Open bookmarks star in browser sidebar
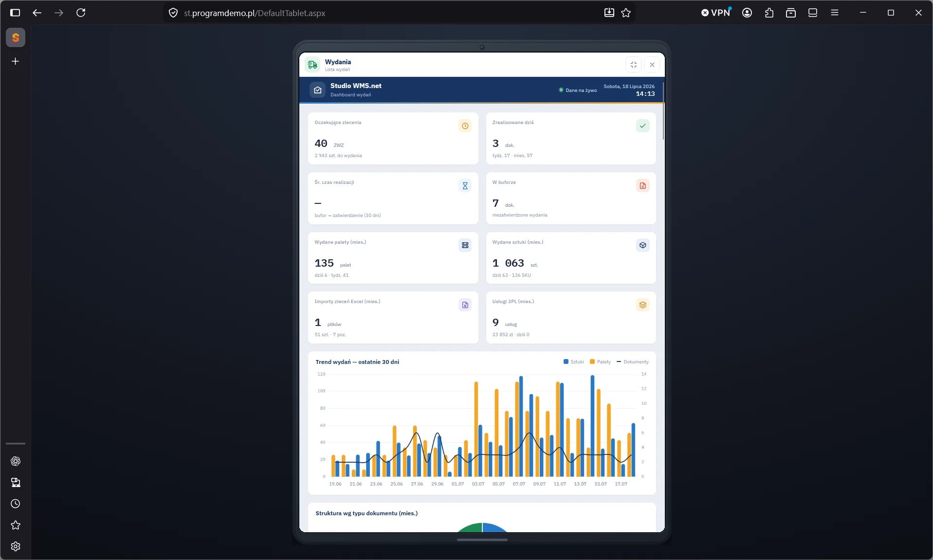 point(16,525)
